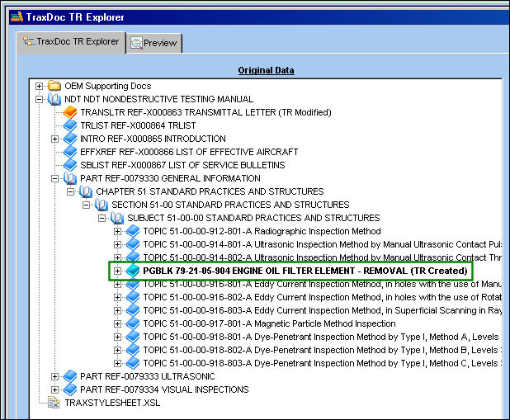Click the blue icon for TOPIC 51-00-00-918-801-A
The width and height of the screenshot is (510, 420).
pos(133,337)
